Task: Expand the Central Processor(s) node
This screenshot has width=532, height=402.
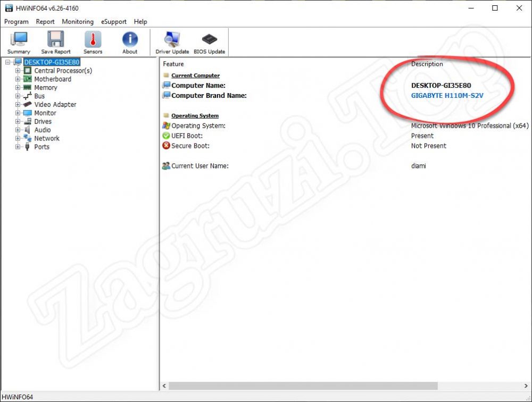Action: [18, 71]
